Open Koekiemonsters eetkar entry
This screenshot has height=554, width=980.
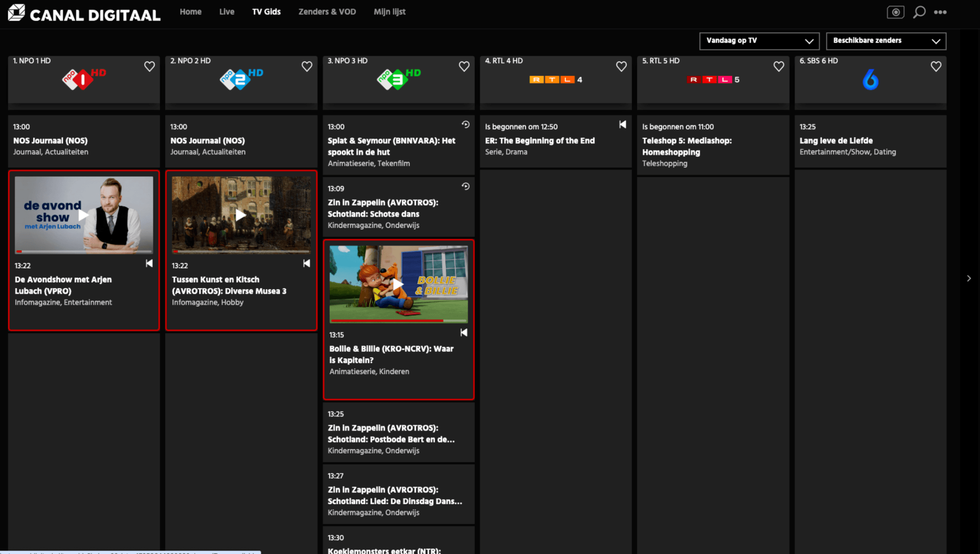(398, 540)
